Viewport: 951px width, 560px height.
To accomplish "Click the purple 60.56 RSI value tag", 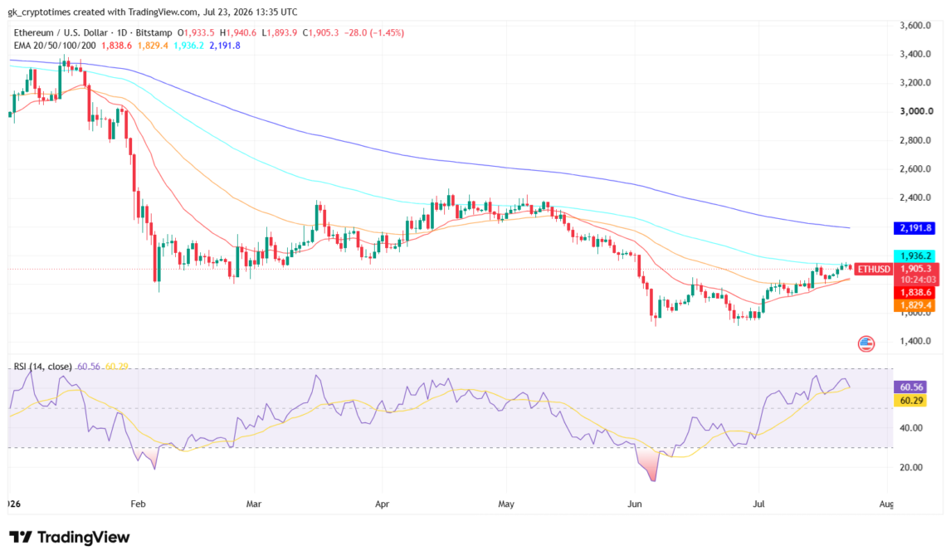I will point(910,387).
